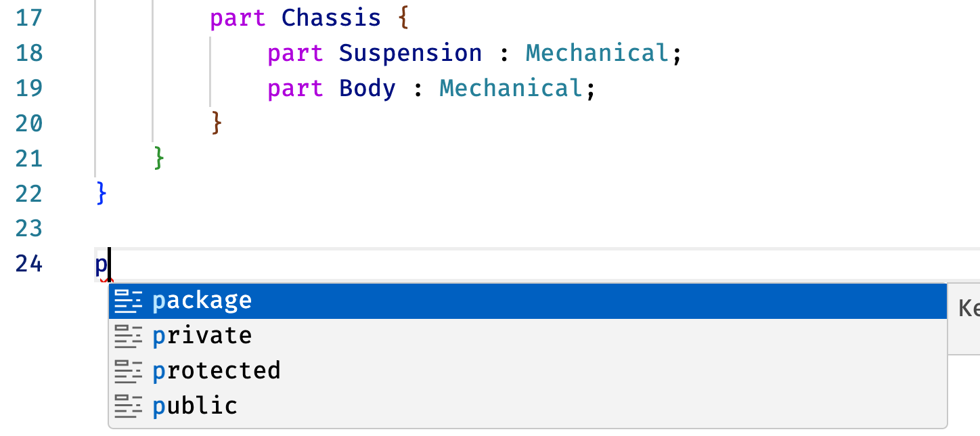
Task: Click the keyword icon beside private
Action: pos(129,336)
